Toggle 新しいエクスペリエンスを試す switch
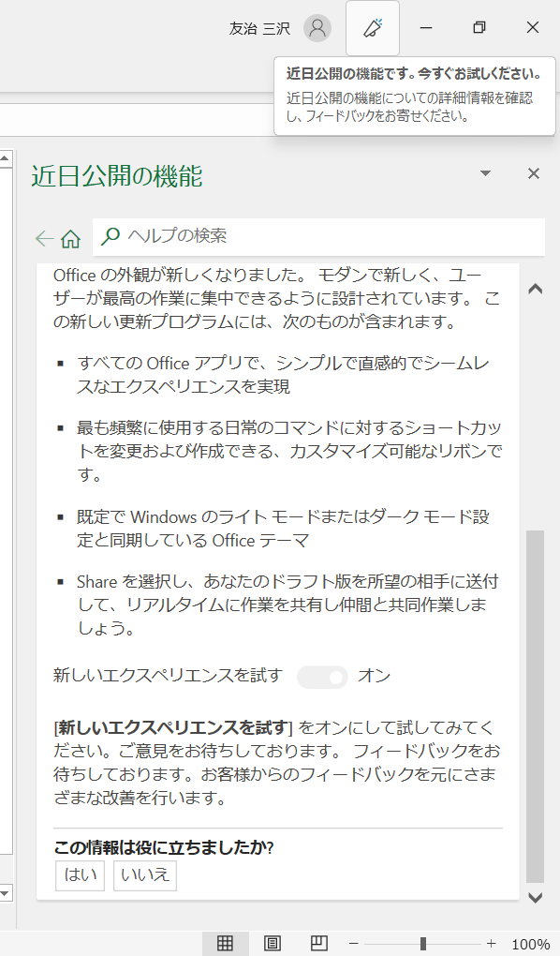The width and height of the screenshot is (560, 956). tap(322, 677)
